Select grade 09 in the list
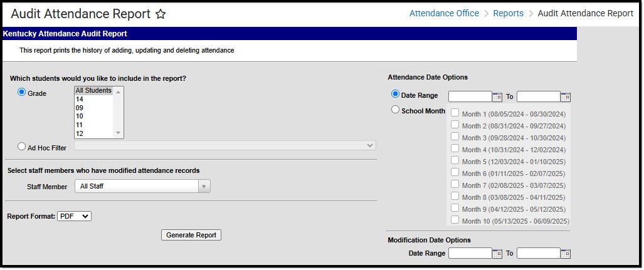The height and width of the screenshot is (270, 644). point(93,108)
